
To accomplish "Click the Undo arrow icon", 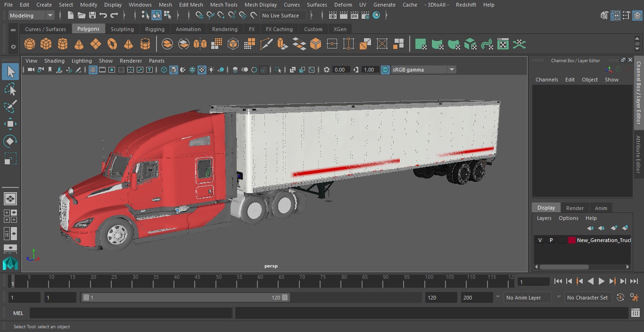I will (x=103, y=16).
